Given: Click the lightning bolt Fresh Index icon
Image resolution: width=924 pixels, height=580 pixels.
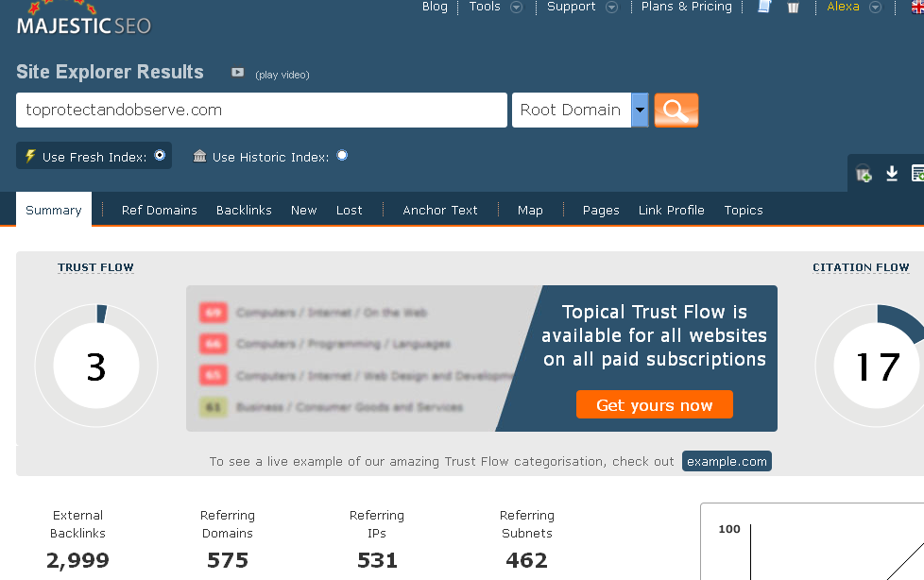Looking at the screenshot, I should click(30, 156).
